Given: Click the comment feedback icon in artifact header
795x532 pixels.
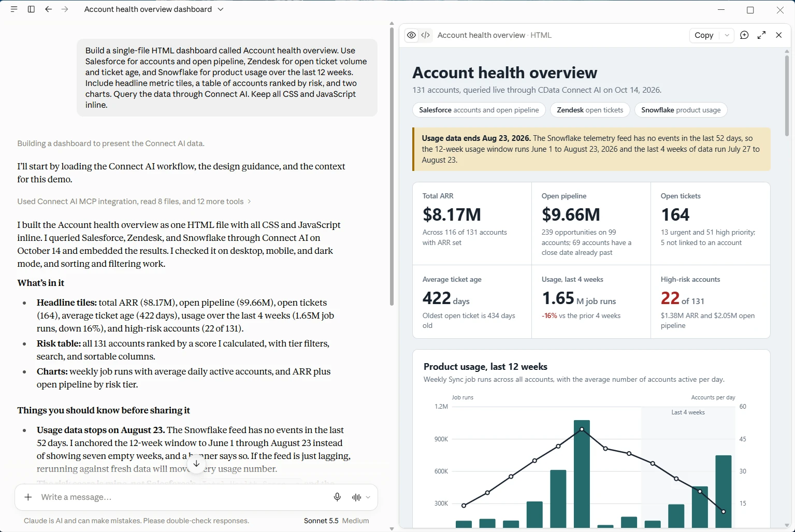Looking at the screenshot, I should click(744, 35).
